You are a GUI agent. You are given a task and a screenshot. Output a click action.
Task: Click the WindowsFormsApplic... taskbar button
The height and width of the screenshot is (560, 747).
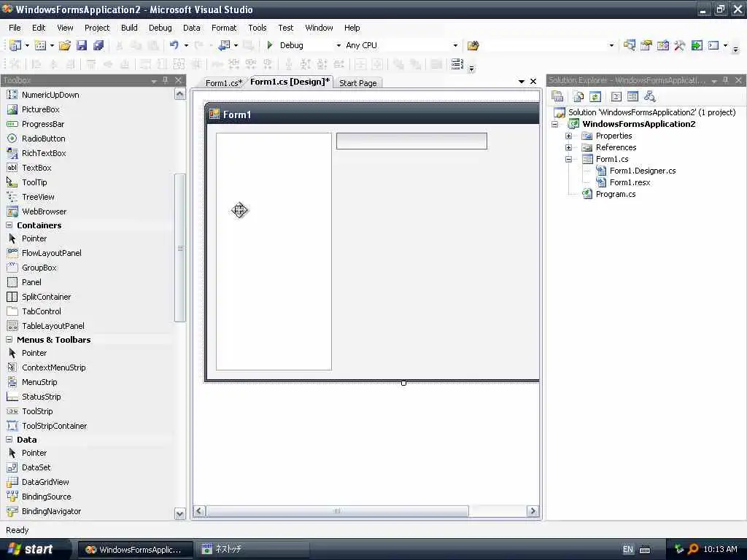point(135,550)
